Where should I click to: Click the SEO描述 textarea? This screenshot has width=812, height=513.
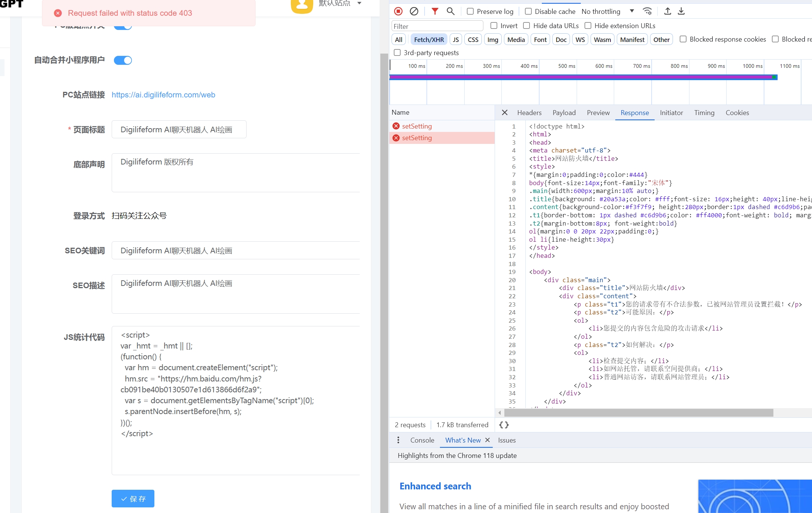[236, 294]
